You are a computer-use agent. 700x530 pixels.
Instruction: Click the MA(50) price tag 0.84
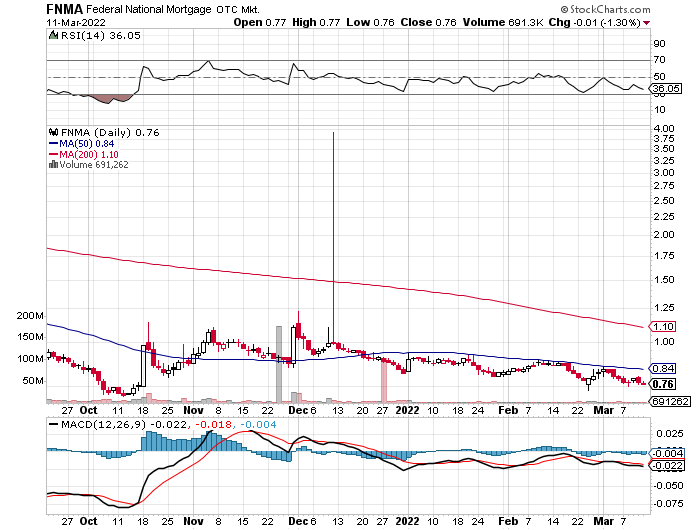coord(663,368)
